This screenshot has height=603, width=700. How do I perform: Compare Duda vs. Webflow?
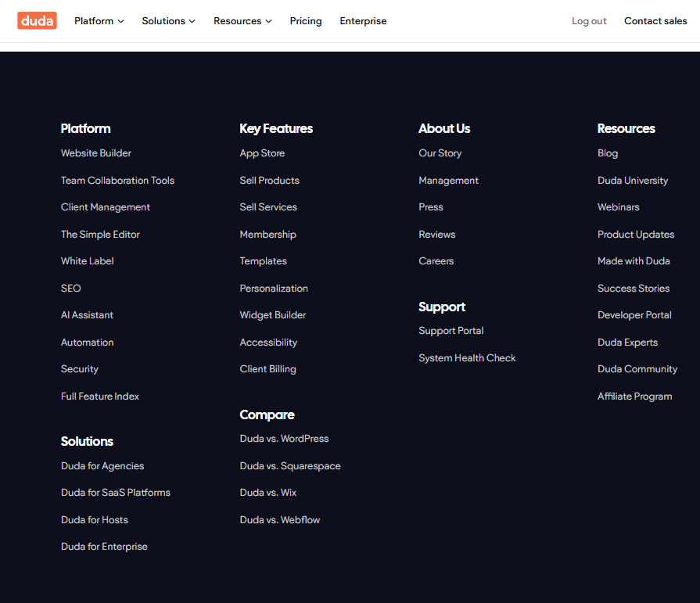[279, 520]
